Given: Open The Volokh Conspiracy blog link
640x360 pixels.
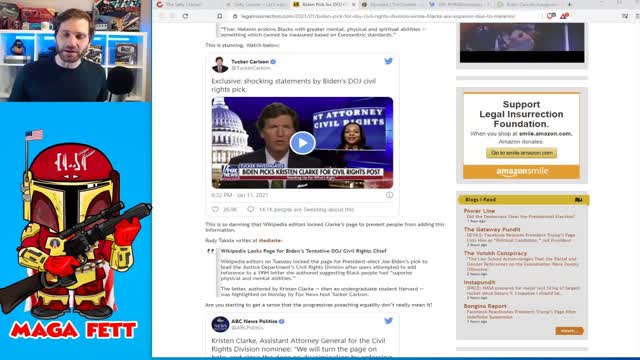Looking at the screenshot, I should pos(496,253).
